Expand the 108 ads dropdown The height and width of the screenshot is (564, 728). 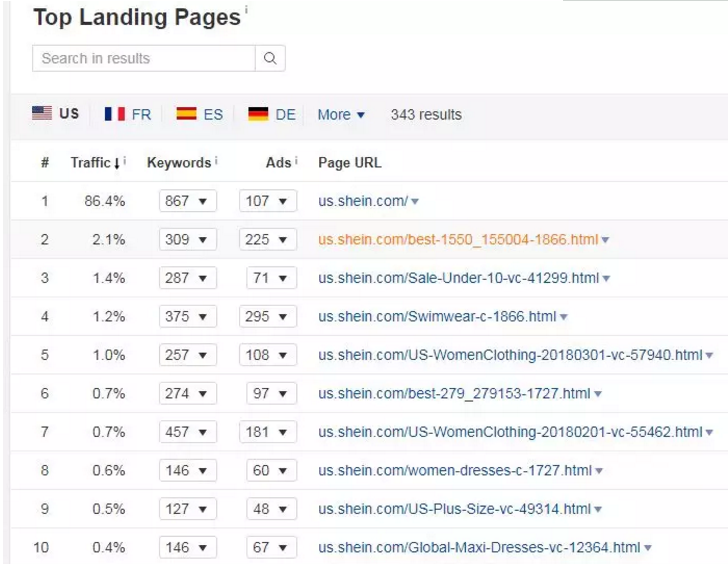click(x=268, y=355)
